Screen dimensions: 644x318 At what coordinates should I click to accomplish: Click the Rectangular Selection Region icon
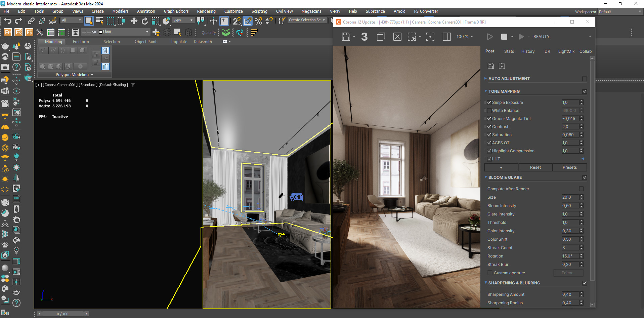tap(110, 21)
